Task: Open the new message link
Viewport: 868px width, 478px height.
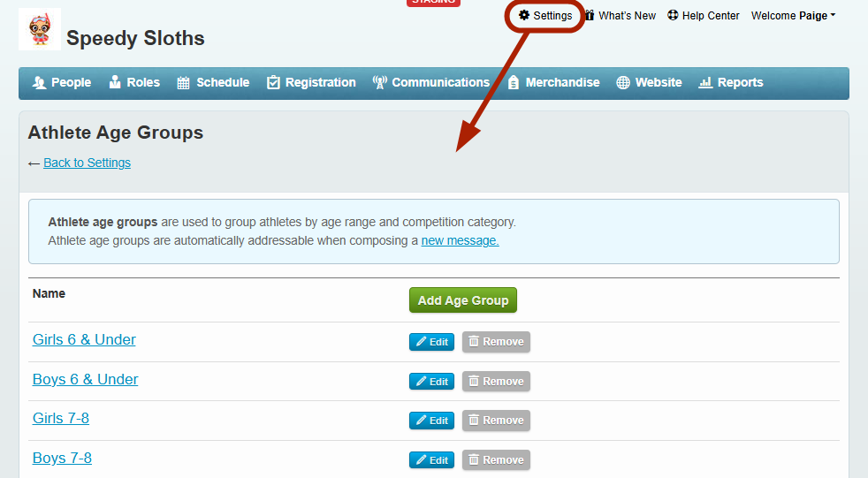Action: pyautogui.click(x=460, y=240)
